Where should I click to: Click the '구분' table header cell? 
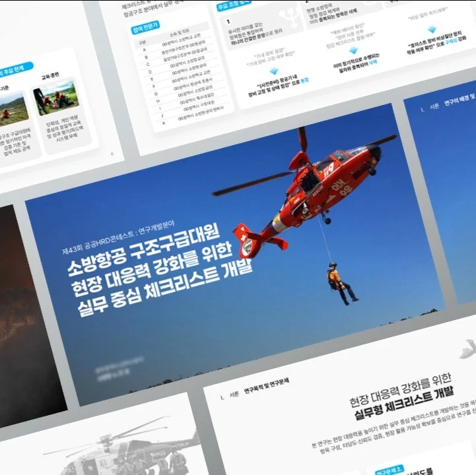coord(142,42)
